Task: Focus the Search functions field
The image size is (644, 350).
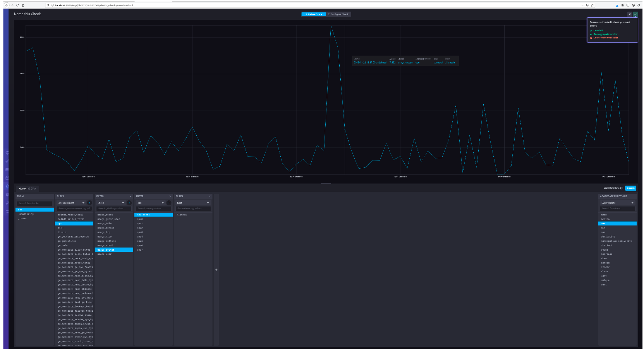Action: (617, 208)
